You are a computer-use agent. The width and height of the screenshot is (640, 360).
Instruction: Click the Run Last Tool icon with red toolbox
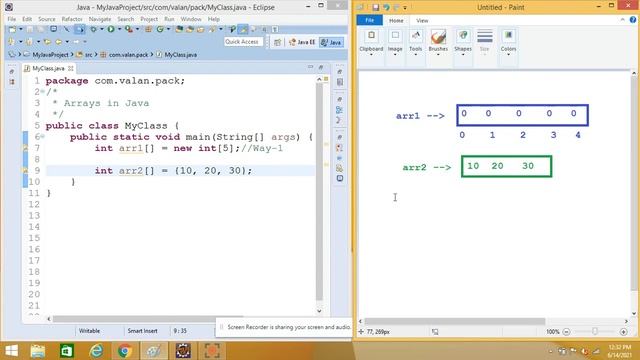coord(129,29)
